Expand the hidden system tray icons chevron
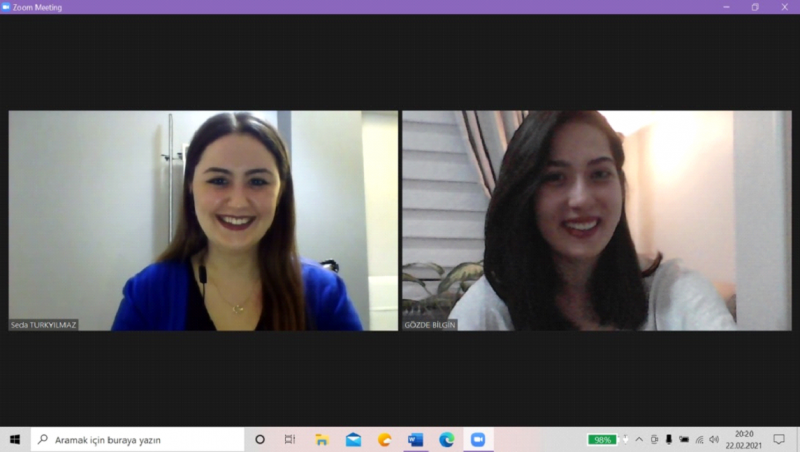The image size is (800, 452). (639, 440)
